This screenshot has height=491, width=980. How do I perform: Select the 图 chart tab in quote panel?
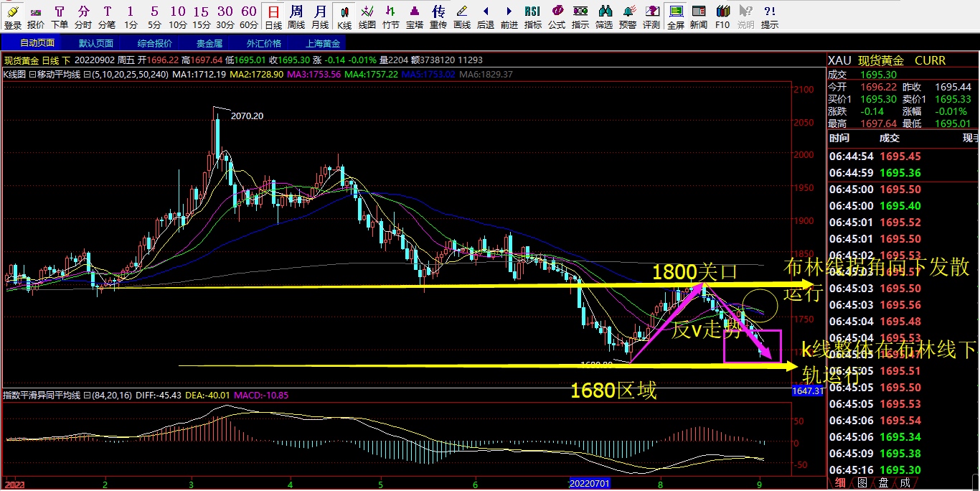tap(862, 483)
